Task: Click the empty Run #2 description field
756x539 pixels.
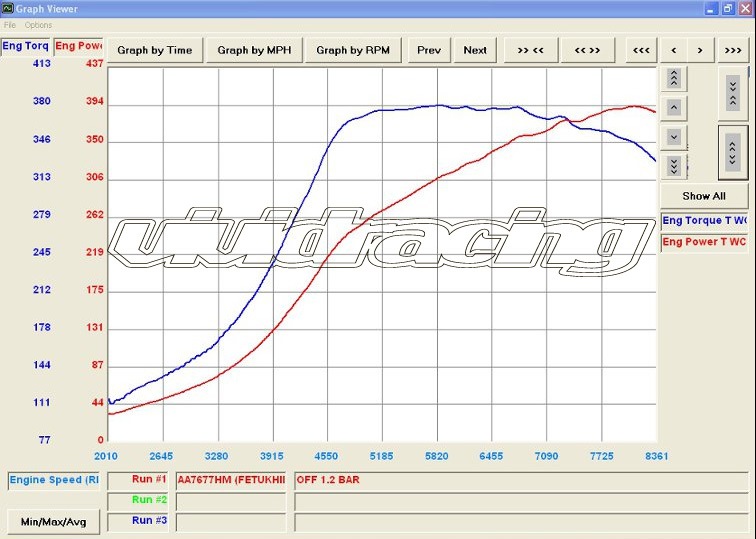Action: click(x=521, y=501)
